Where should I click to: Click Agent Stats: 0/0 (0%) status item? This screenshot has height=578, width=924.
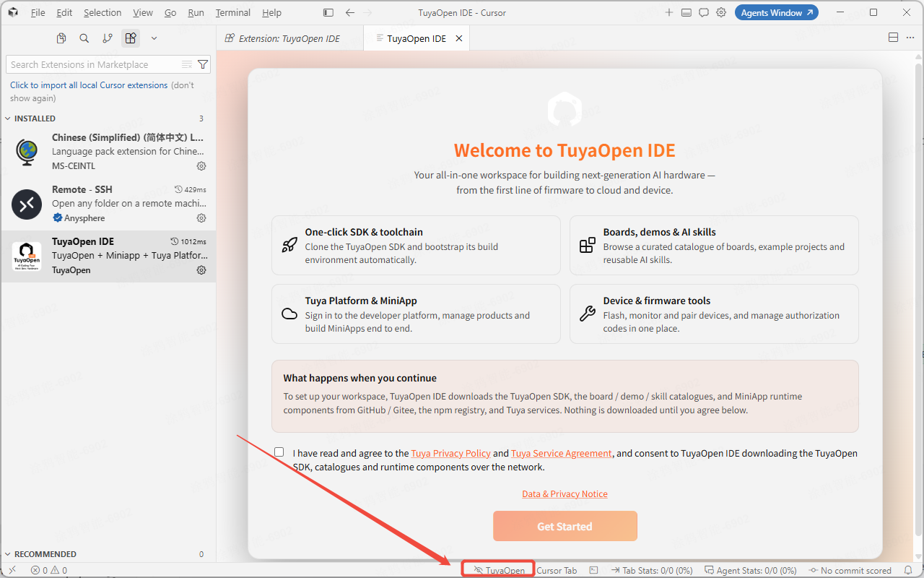[x=751, y=570]
